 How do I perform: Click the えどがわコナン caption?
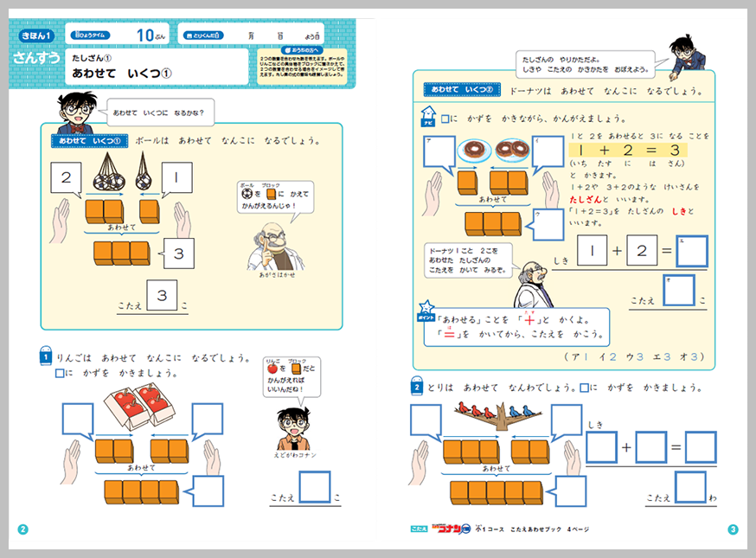point(295,455)
